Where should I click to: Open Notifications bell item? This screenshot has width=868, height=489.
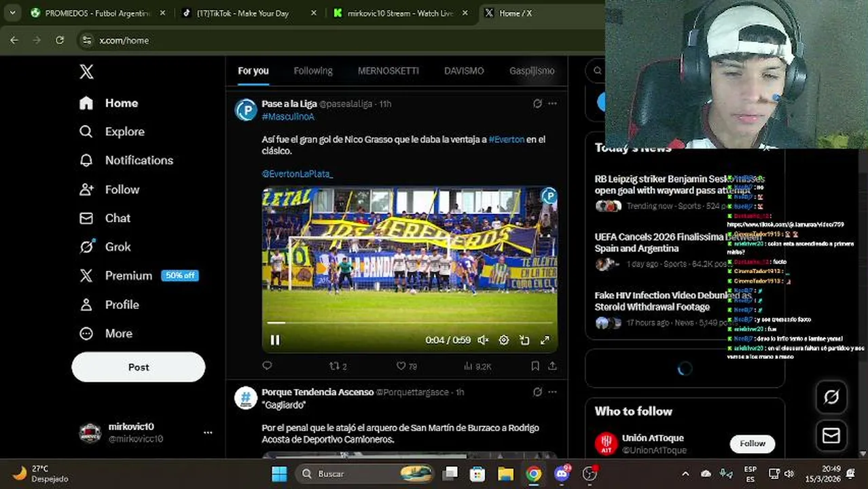pyautogui.click(x=126, y=160)
